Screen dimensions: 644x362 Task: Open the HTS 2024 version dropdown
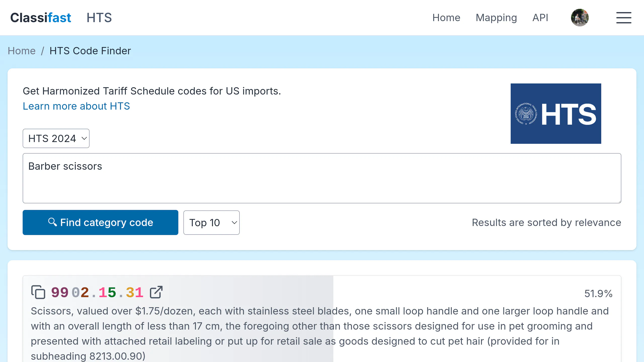pos(56,139)
